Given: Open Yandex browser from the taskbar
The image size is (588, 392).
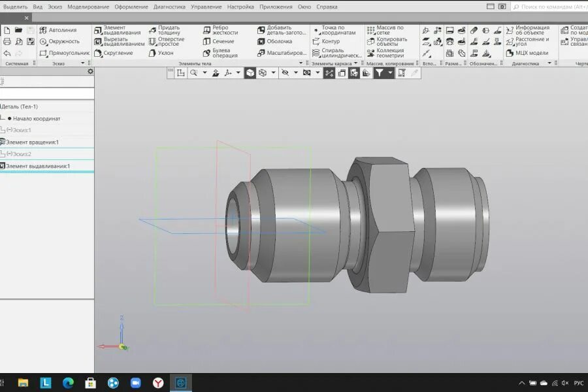Looking at the screenshot, I should pyautogui.click(x=158, y=383).
